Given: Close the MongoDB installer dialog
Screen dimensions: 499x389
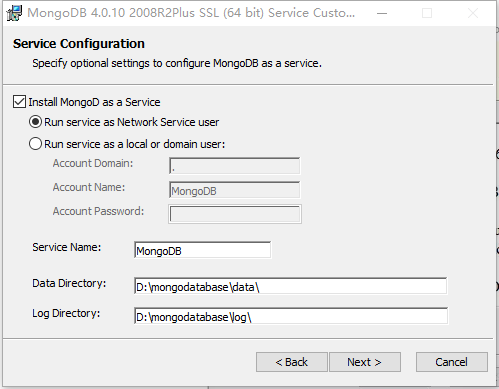Looking at the screenshot, I should (473, 13).
